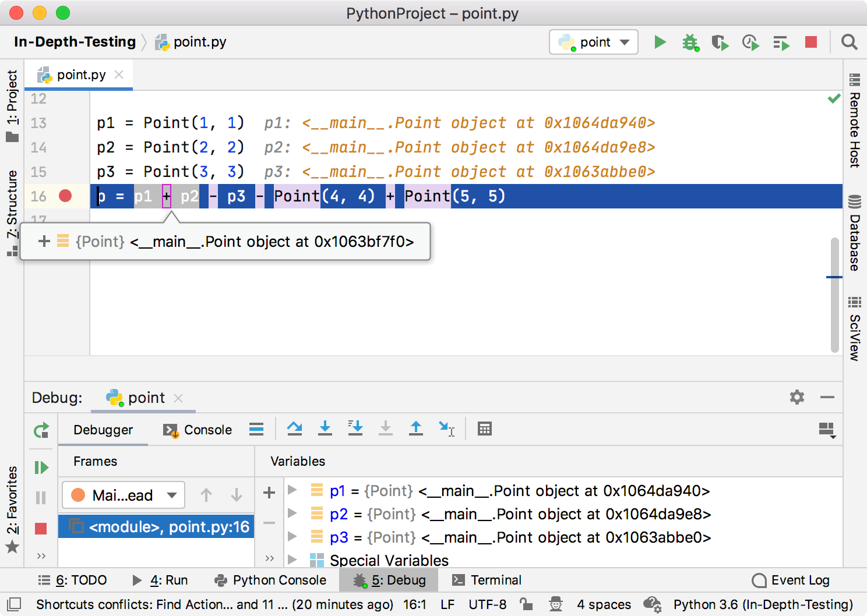
Task: Open the point run configuration dropdown
Action: (x=593, y=42)
